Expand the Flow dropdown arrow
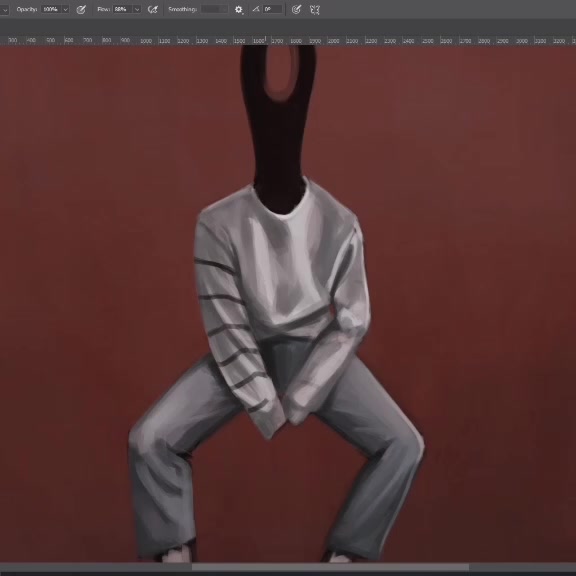The width and height of the screenshot is (576, 576). click(x=137, y=10)
